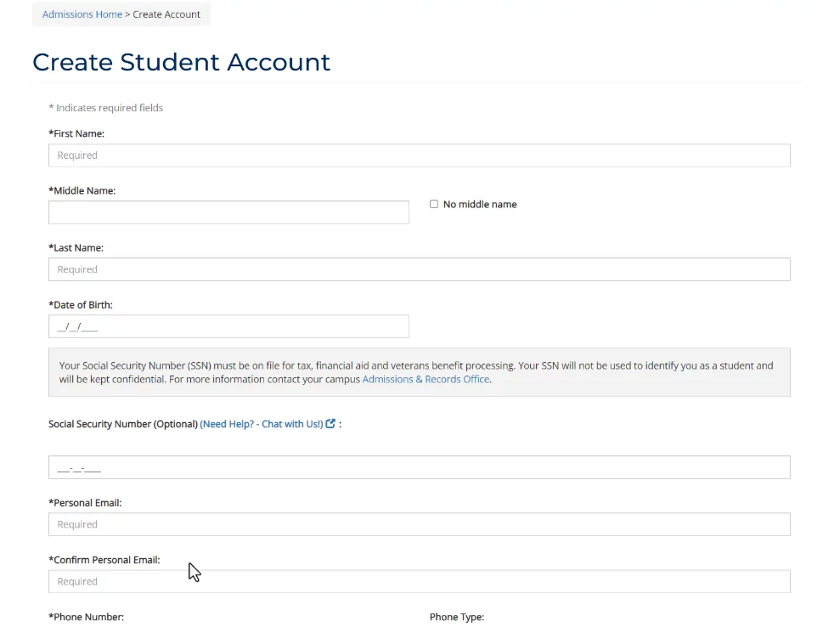Click the Personal Email input field
This screenshot has height=627, width=840.
[x=419, y=523]
